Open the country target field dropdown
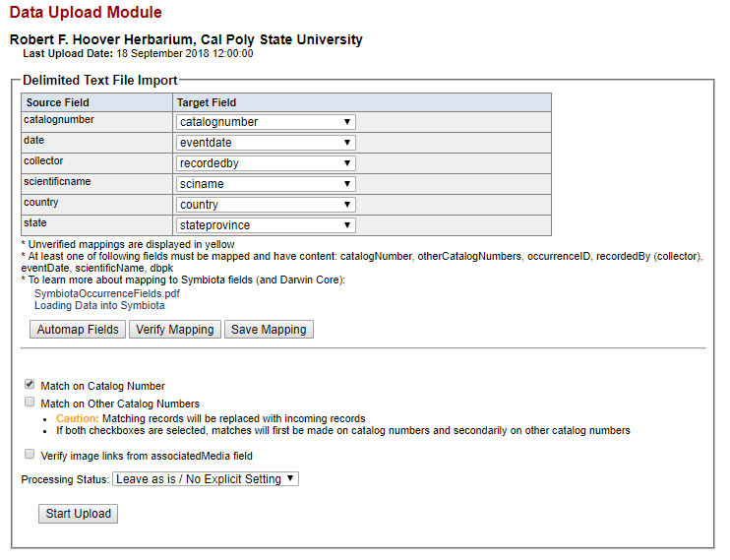Viewport: 730px width, 560px height. [266, 205]
